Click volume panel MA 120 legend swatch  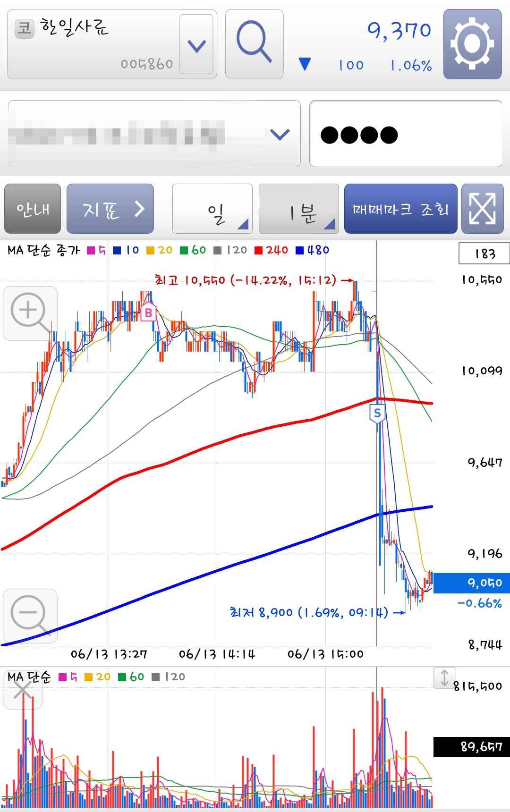pos(156,677)
